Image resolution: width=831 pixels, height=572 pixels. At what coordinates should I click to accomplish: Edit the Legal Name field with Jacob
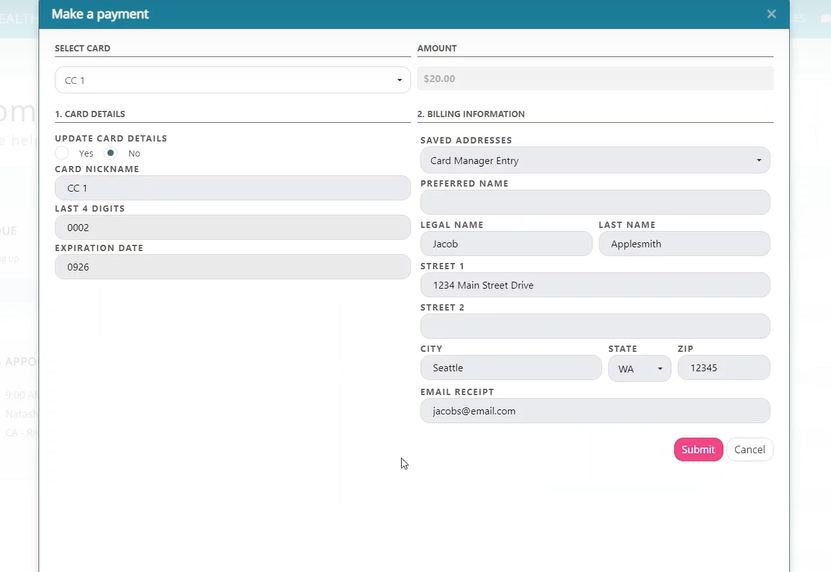point(506,244)
